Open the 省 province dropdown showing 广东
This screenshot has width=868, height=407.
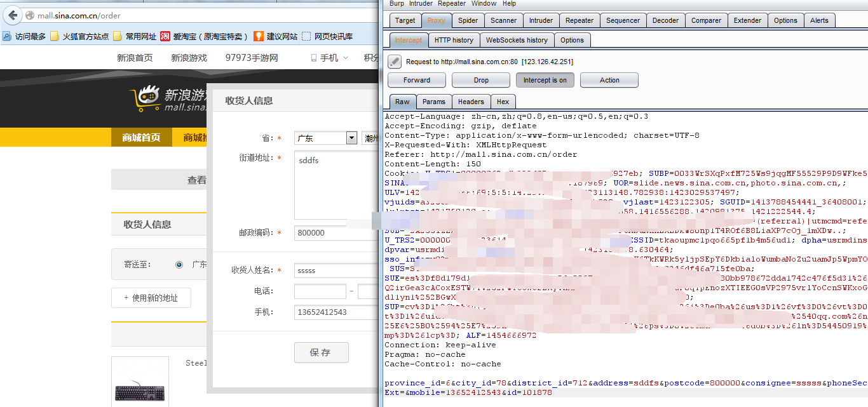pos(326,138)
